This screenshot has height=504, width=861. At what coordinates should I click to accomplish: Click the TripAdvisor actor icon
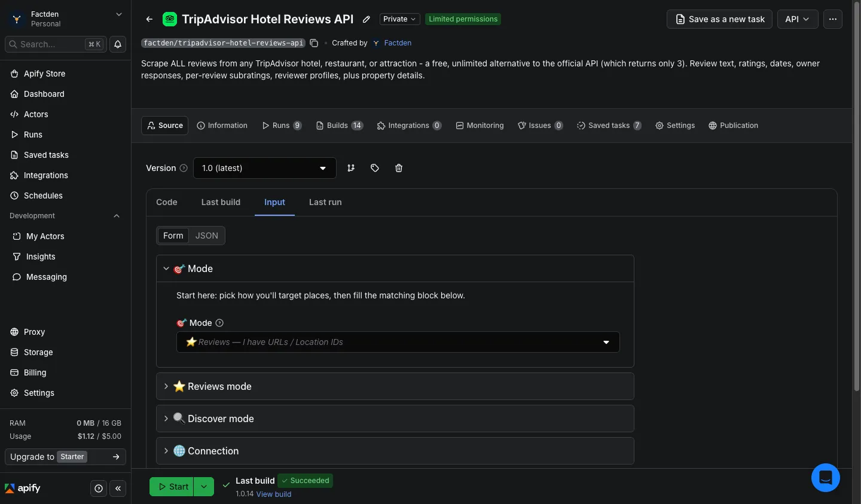pos(170,19)
